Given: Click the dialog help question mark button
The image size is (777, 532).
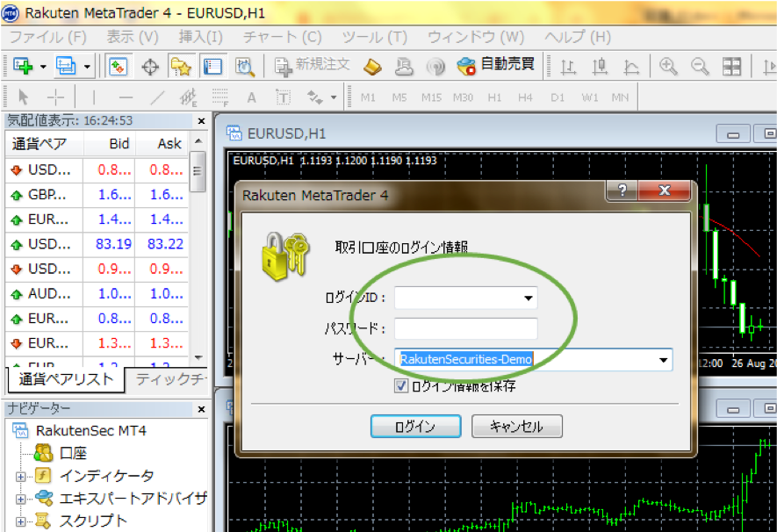Looking at the screenshot, I should pos(622,191).
